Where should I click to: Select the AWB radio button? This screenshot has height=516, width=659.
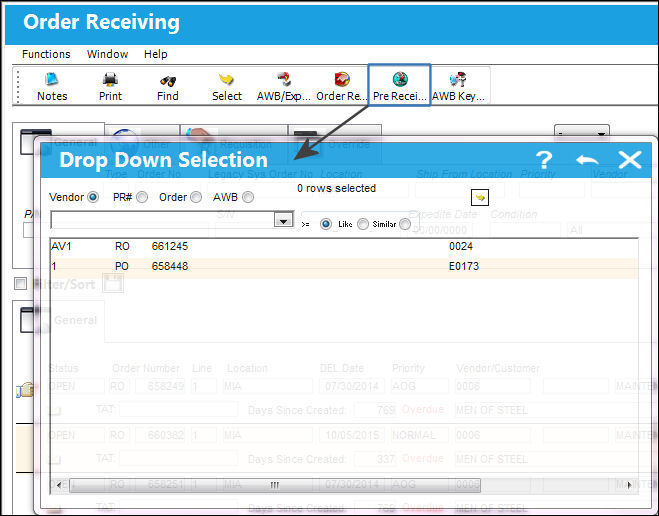click(x=248, y=197)
